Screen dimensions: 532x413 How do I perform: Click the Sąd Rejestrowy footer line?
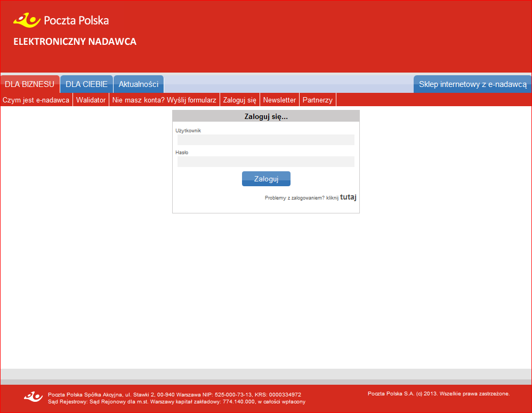(x=176, y=402)
